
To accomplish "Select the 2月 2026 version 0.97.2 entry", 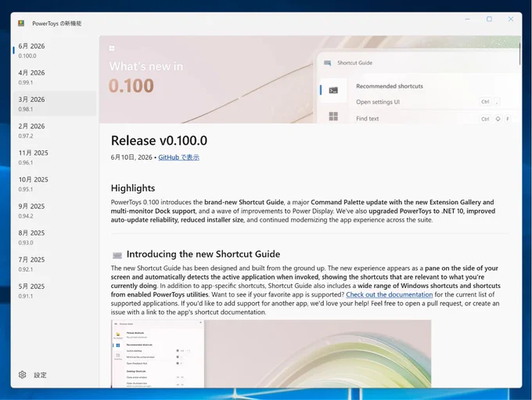I will coord(54,131).
